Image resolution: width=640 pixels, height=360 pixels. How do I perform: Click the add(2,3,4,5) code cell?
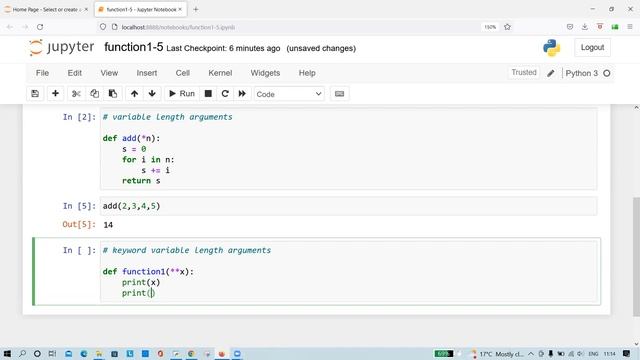pyautogui.click(x=349, y=206)
